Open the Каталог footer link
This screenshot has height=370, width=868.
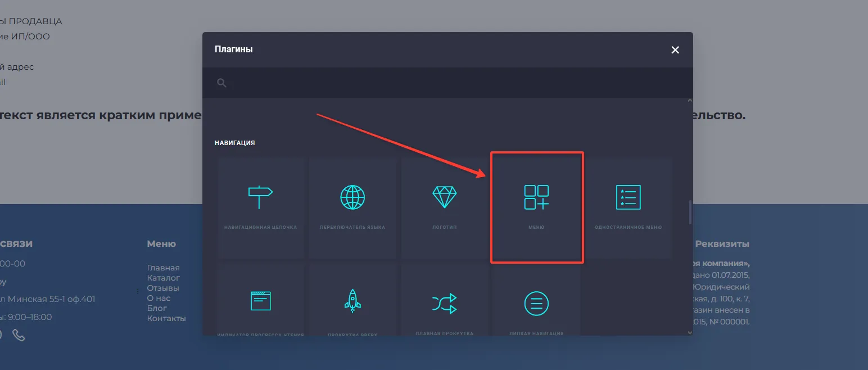click(x=163, y=278)
